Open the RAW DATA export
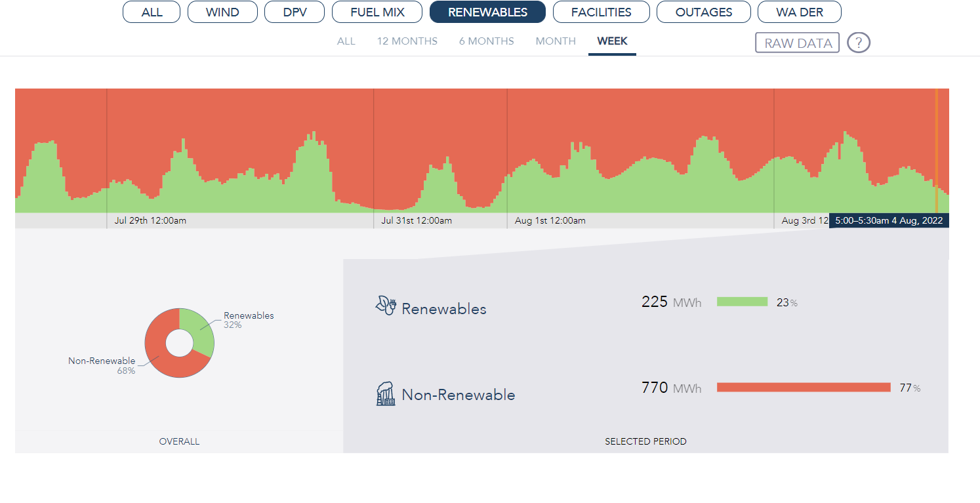 tap(797, 42)
